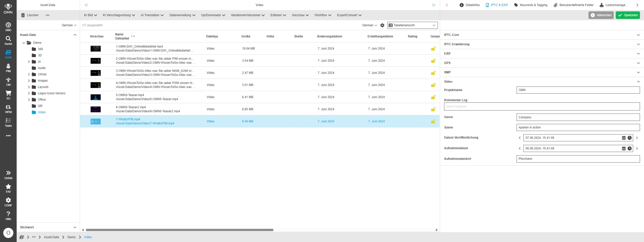Click table settings gear icon
The width and height of the screenshot is (644, 242).
[382, 25]
